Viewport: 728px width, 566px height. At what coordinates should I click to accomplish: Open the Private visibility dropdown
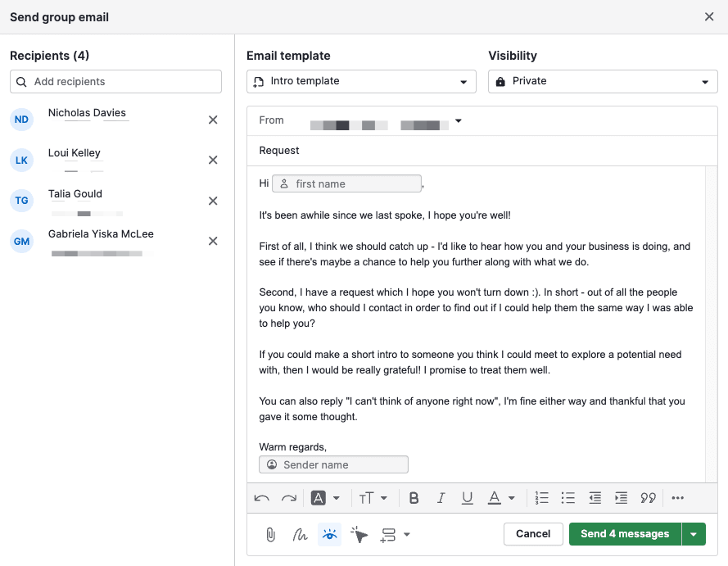click(603, 81)
